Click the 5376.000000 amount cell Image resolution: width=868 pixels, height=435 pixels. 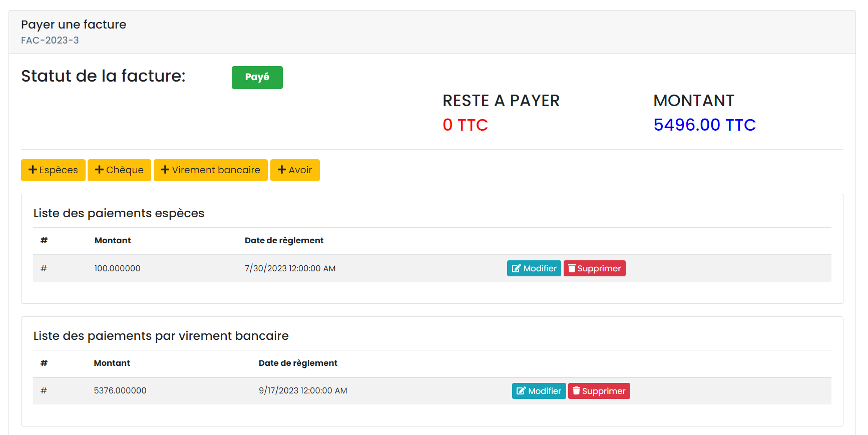tap(120, 391)
